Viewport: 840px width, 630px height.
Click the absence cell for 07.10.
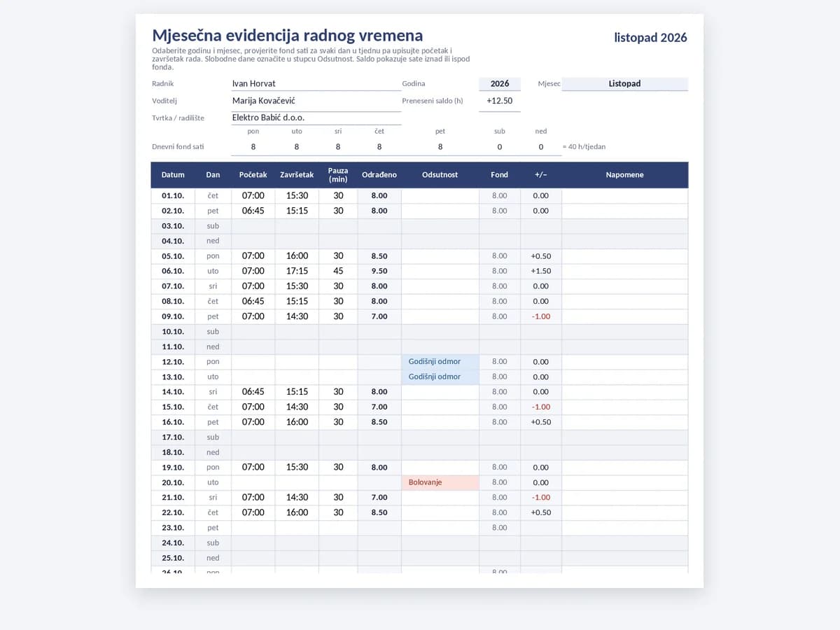coord(440,286)
